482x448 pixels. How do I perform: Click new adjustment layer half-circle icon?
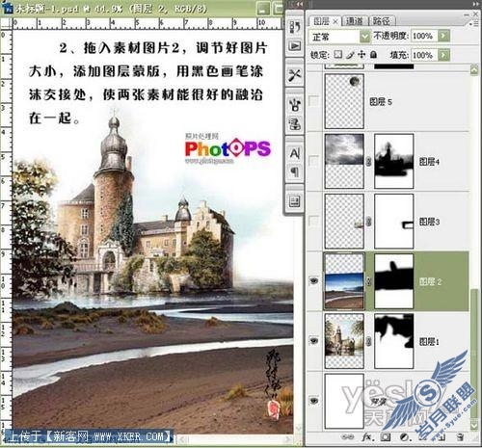404,437
